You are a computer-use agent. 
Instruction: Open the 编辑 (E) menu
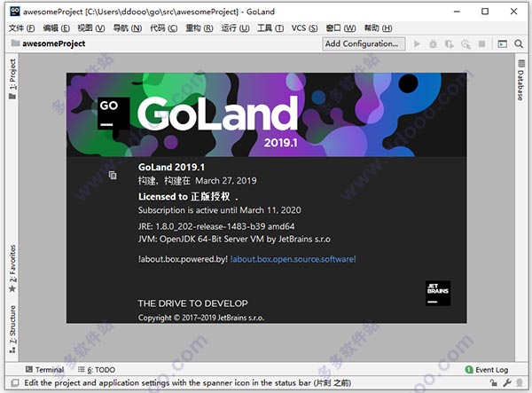click(57, 28)
